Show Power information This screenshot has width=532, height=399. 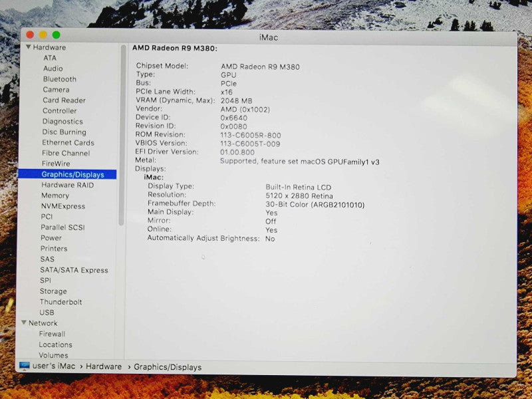[51, 238]
